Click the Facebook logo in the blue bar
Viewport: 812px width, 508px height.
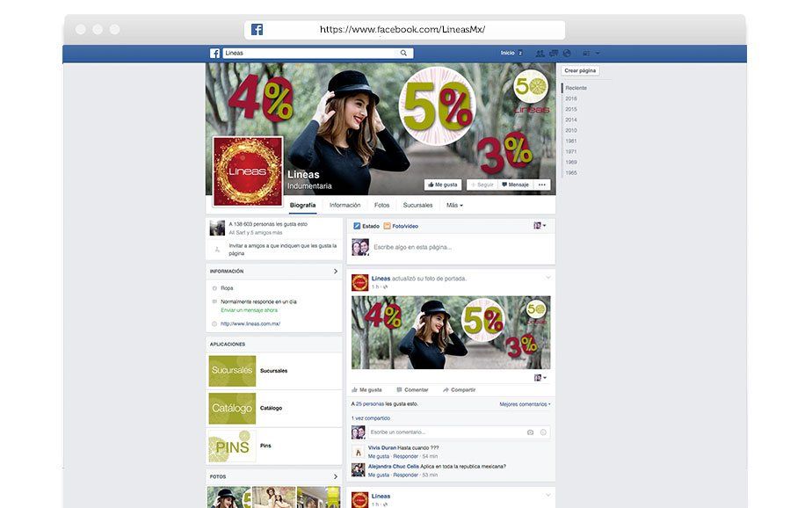point(215,54)
